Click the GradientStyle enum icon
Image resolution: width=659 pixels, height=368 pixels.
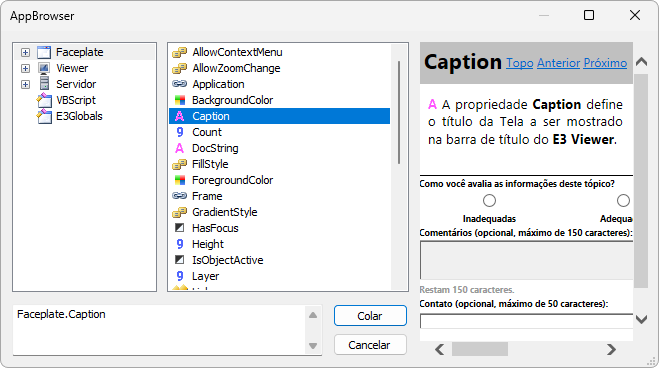tap(179, 212)
